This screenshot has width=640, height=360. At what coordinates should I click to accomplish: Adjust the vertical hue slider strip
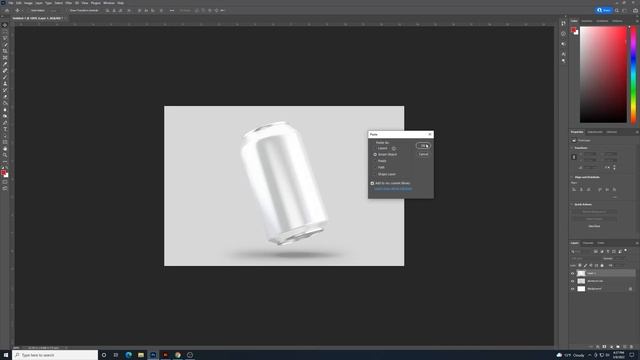point(633,74)
